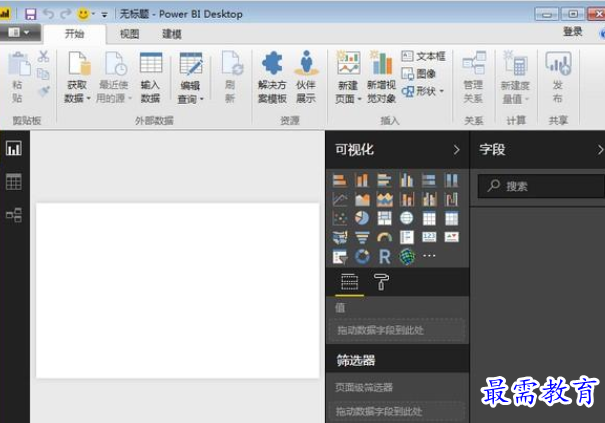Select the funnel chart visual
605x423 pixels.
tap(362, 237)
